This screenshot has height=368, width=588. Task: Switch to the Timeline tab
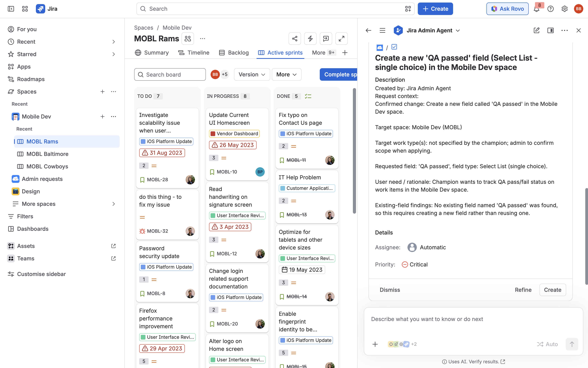[x=194, y=53]
